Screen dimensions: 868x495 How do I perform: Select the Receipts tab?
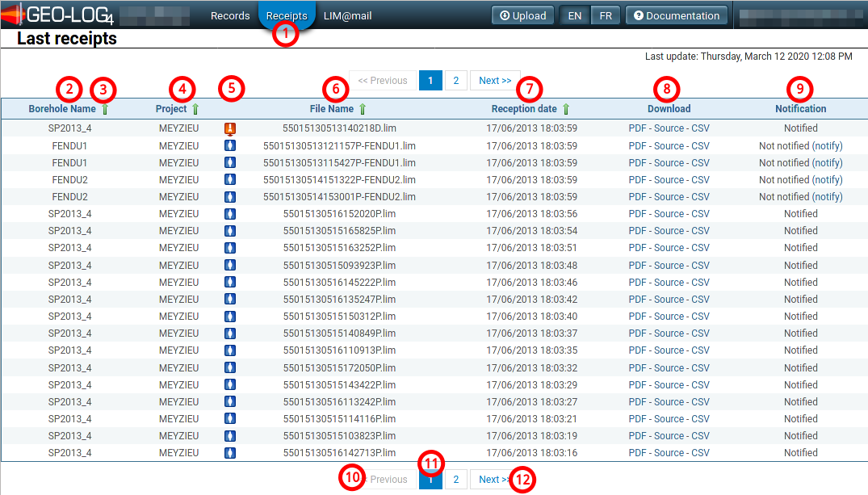point(287,15)
